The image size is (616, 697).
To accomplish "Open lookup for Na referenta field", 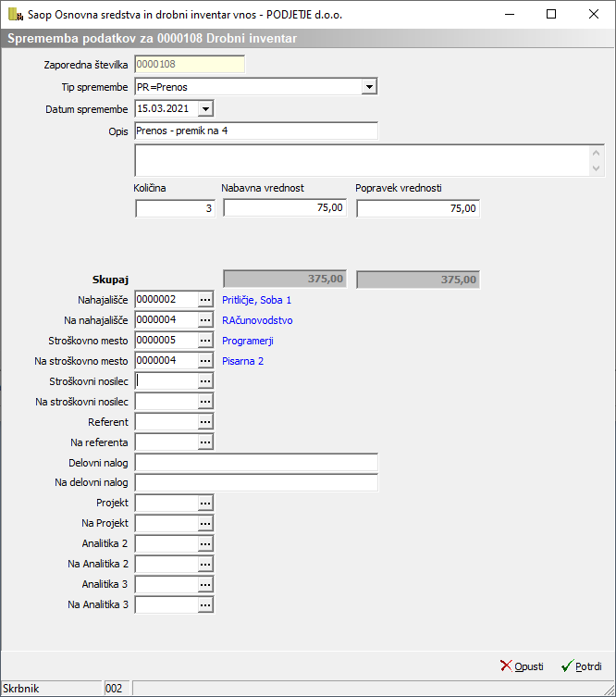I will (x=205, y=442).
